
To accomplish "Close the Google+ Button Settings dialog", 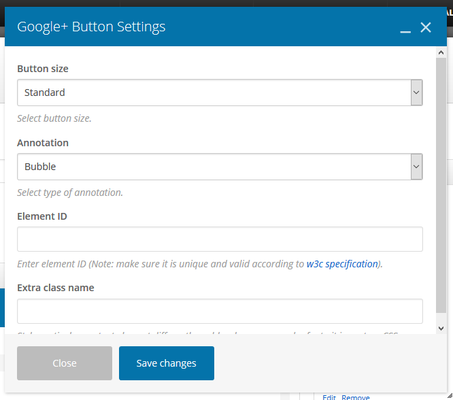I will 426,27.
